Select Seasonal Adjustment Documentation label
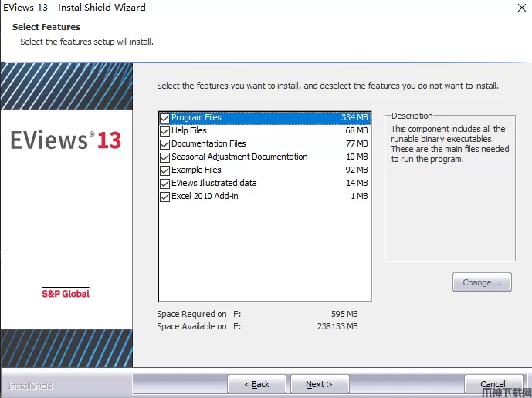 click(x=239, y=157)
